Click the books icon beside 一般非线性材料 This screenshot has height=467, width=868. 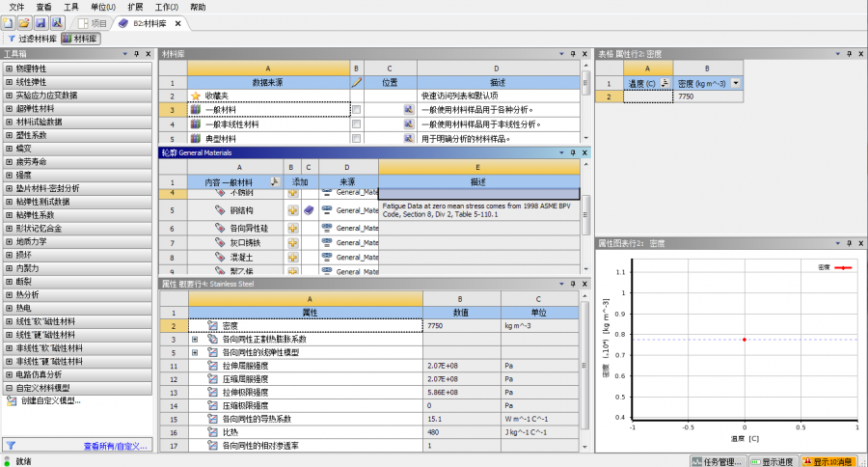point(196,124)
